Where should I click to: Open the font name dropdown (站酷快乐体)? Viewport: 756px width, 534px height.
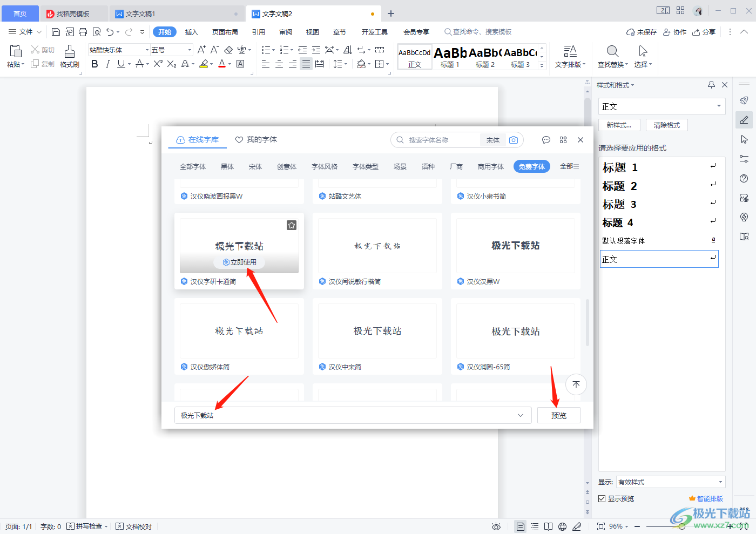[147, 50]
